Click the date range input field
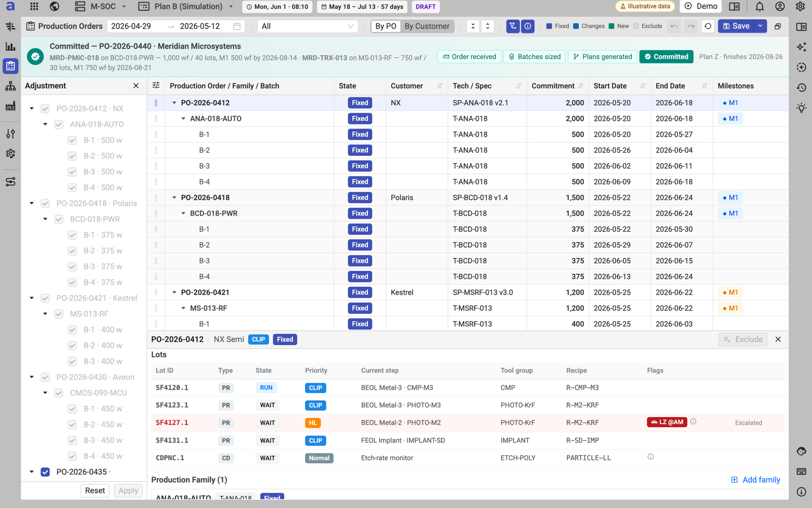 [176, 26]
